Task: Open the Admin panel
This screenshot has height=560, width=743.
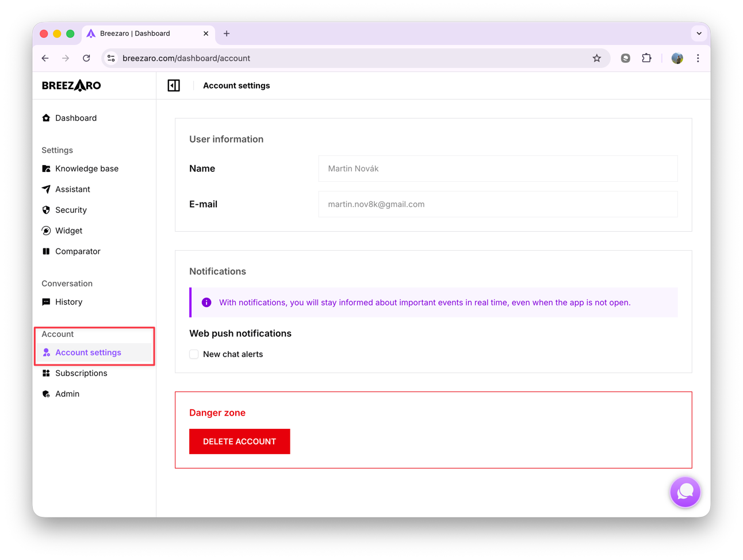Action: 67,394
